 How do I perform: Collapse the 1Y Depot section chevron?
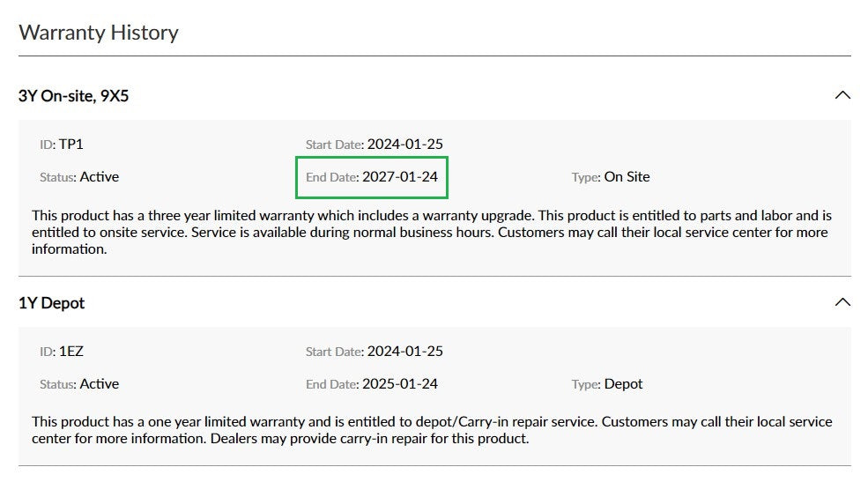(x=842, y=302)
